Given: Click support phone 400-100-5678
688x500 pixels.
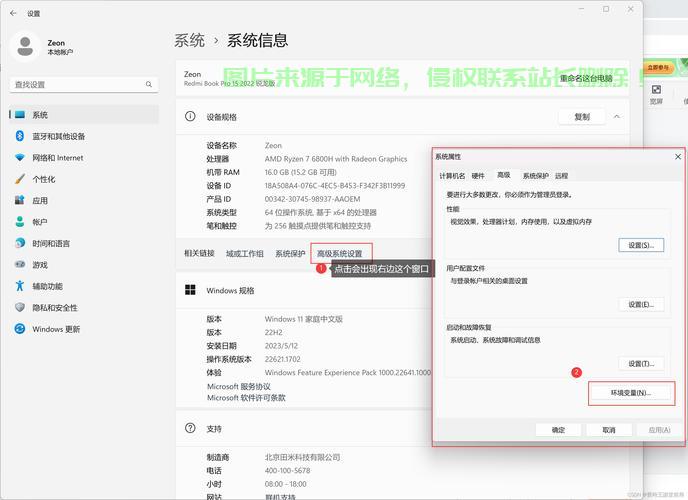Looking at the screenshot, I should (x=287, y=471).
